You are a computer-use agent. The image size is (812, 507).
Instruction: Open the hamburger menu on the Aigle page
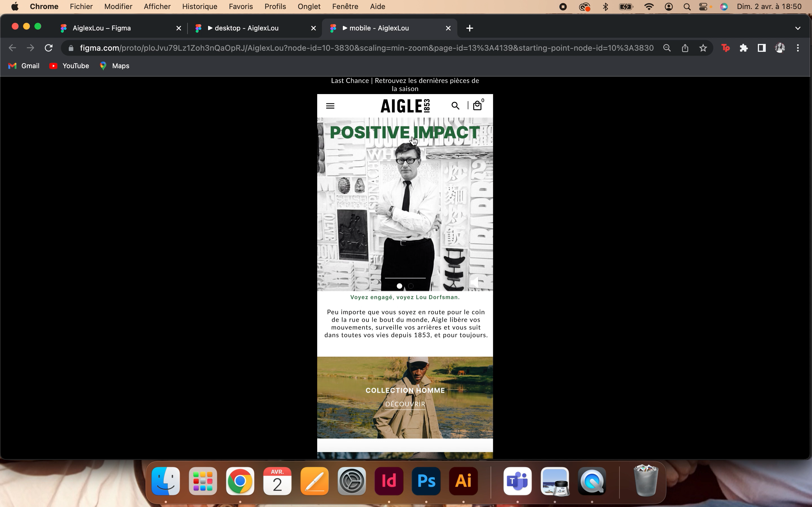330,106
